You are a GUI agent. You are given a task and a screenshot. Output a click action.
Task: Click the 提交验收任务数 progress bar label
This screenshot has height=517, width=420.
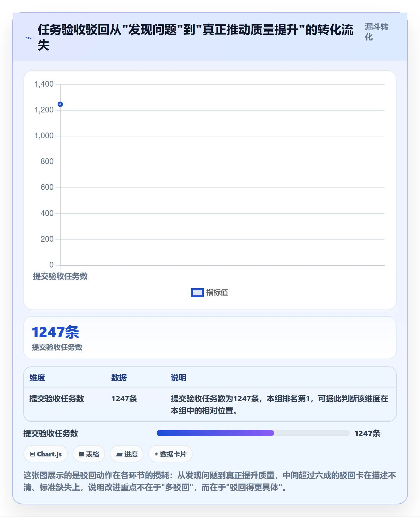(51, 433)
